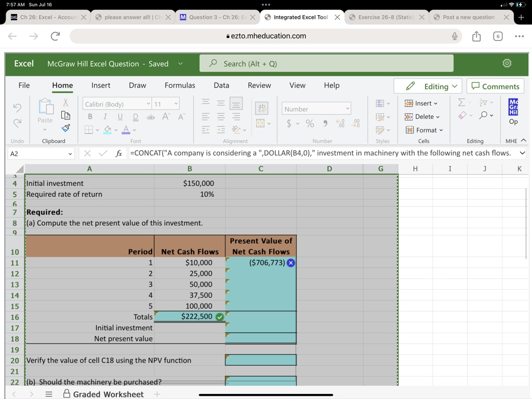Click AutoSum sigma icon

(461, 102)
